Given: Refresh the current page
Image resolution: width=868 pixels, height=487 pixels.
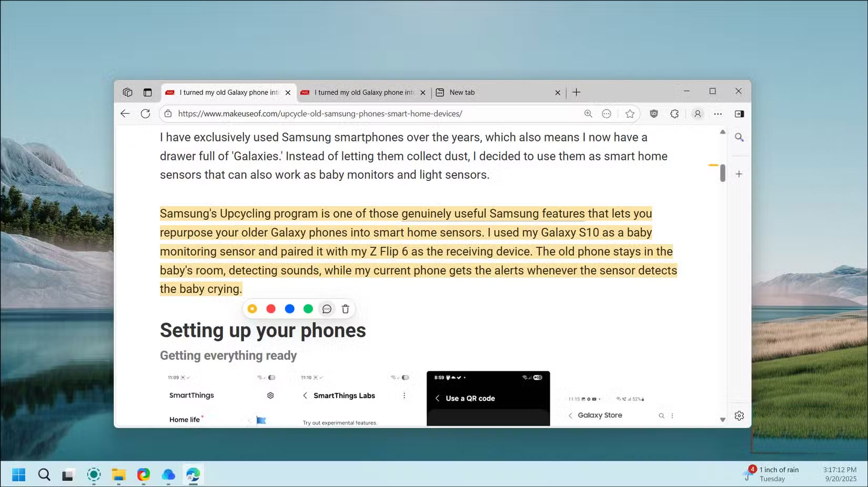Looking at the screenshot, I should pyautogui.click(x=145, y=113).
